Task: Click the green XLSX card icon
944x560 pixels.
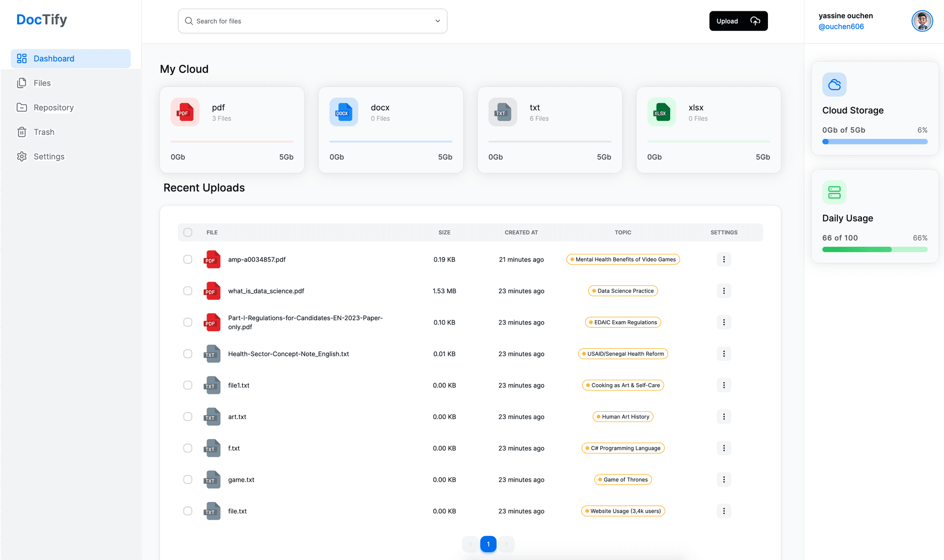Action: pos(661,112)
